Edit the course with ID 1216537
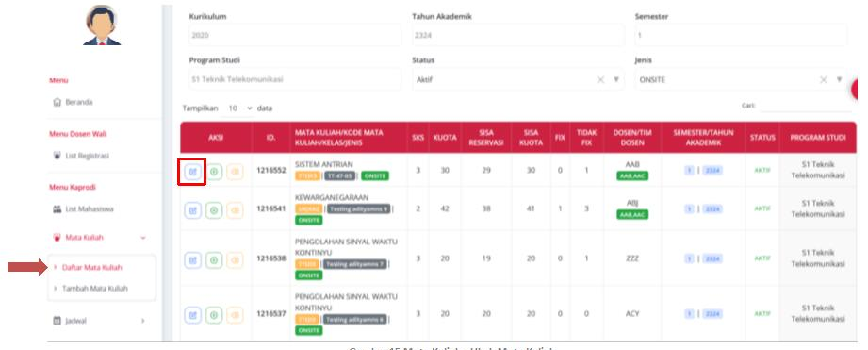Viewport: 868px width, 350px height. pos(192,314)
